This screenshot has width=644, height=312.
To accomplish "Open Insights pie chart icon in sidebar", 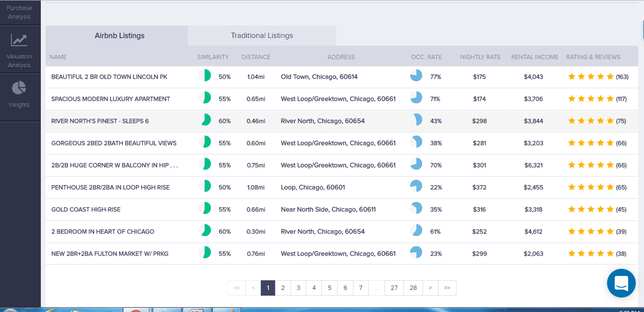I will [19, 88].
